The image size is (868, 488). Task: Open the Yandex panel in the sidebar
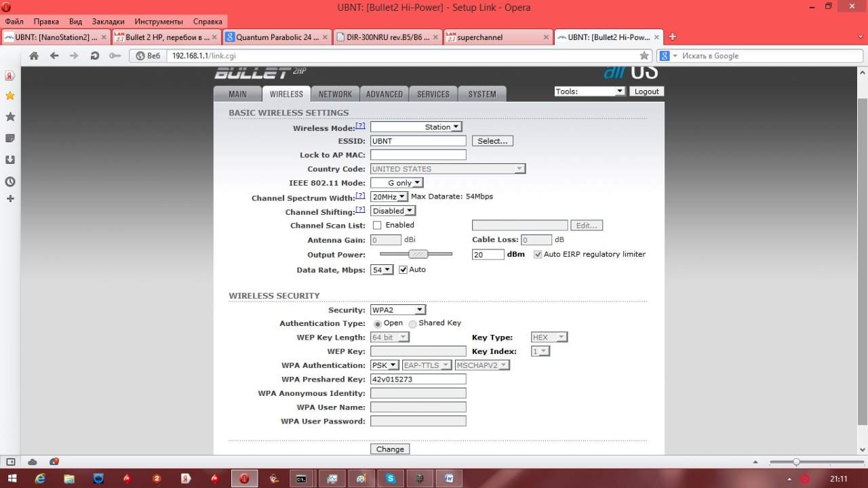click(x=10, y=76)
